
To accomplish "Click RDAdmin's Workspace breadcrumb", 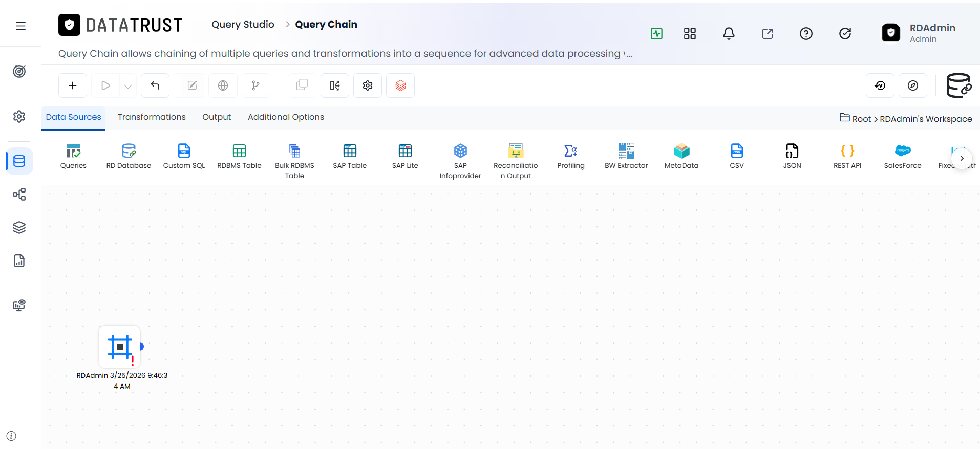I will pos(926,119).
